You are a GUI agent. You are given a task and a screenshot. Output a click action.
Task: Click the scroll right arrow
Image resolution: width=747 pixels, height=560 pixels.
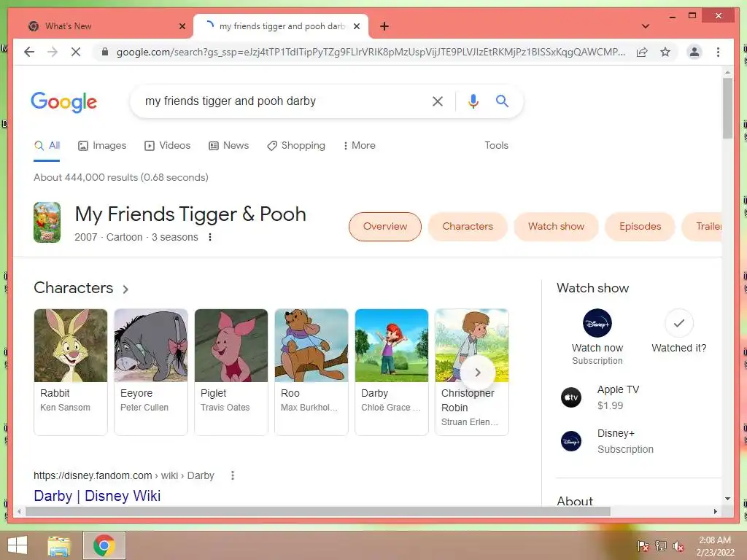click(715, 512)
